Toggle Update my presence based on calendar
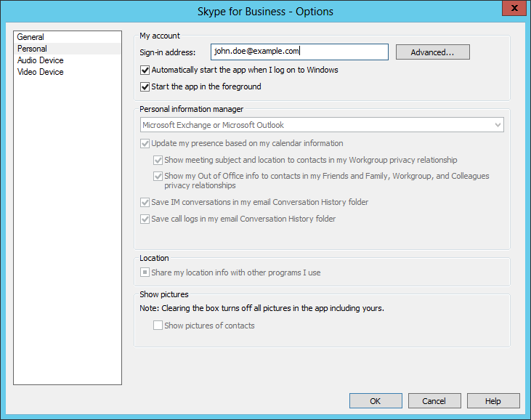 [145, 144]
